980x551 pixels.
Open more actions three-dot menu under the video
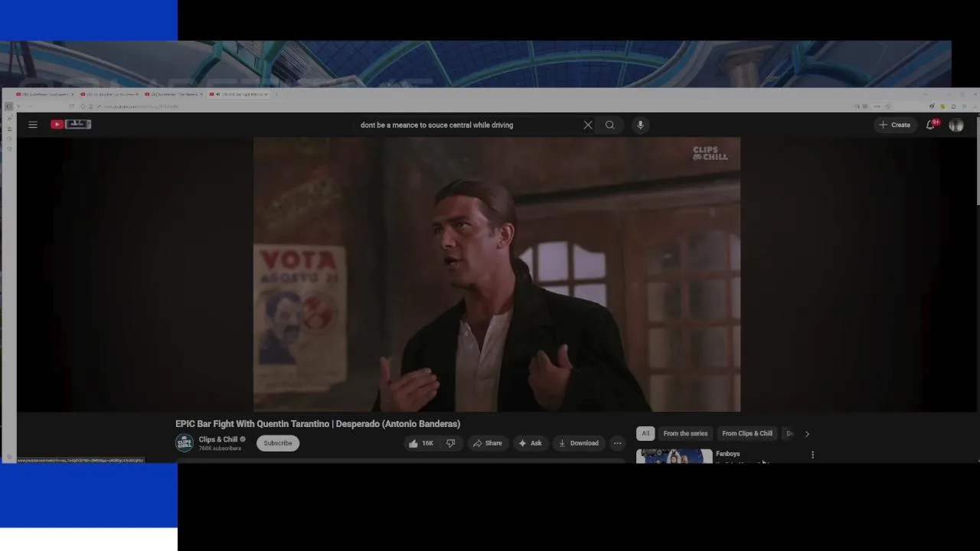pos(617,443)
